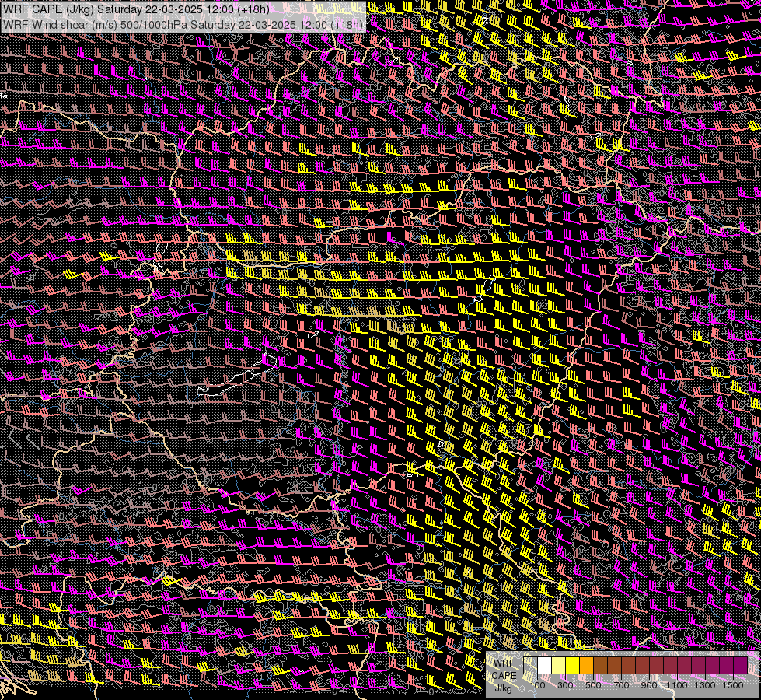Click the '300' legend value

point(565,685)
